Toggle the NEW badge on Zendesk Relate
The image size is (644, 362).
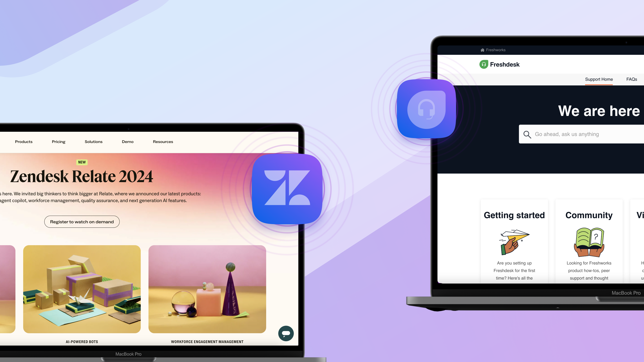coord(81,162)
